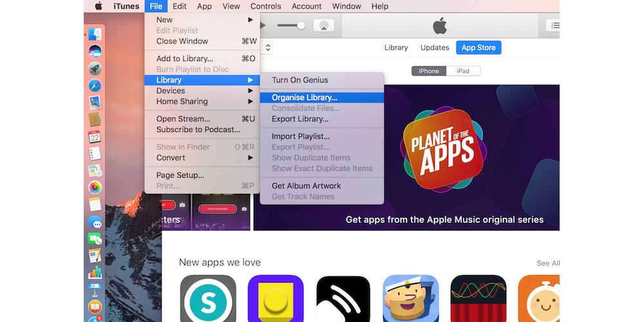Close the open File menu via File
This screenshot has height=322, width=644.
coord(156,6)
